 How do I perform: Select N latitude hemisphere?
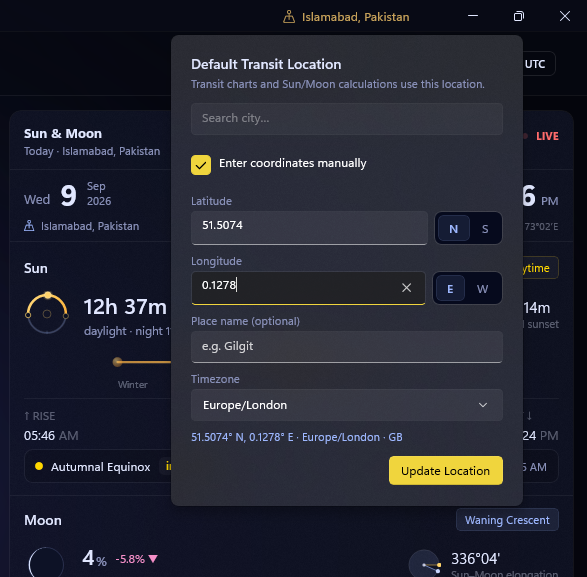(x=453, y=228)
